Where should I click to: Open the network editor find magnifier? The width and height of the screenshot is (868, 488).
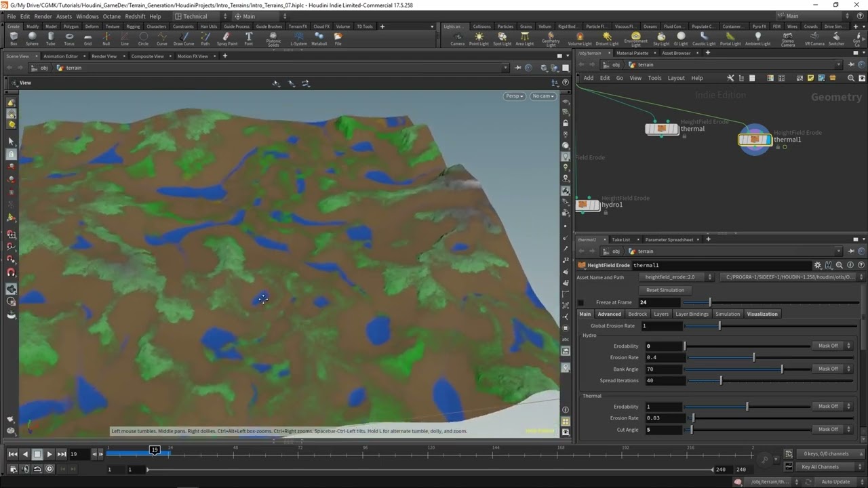click(850, 78)
